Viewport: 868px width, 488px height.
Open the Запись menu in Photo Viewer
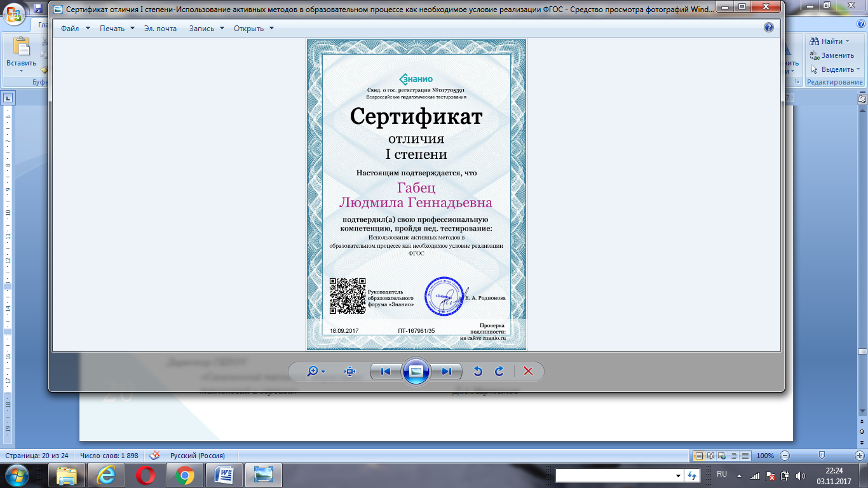(207, 28)
